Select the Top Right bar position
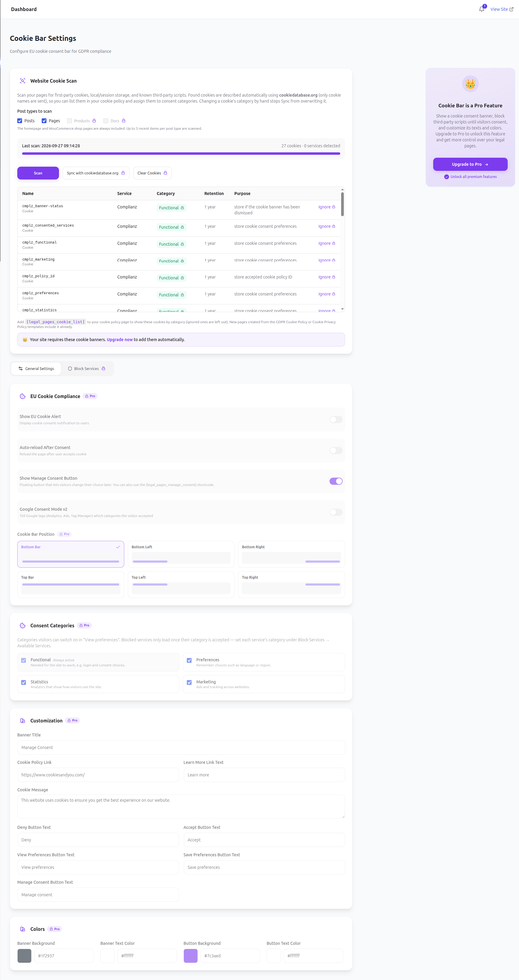The width and height of the screenshot is (519, 980). [x=291, y=585]
